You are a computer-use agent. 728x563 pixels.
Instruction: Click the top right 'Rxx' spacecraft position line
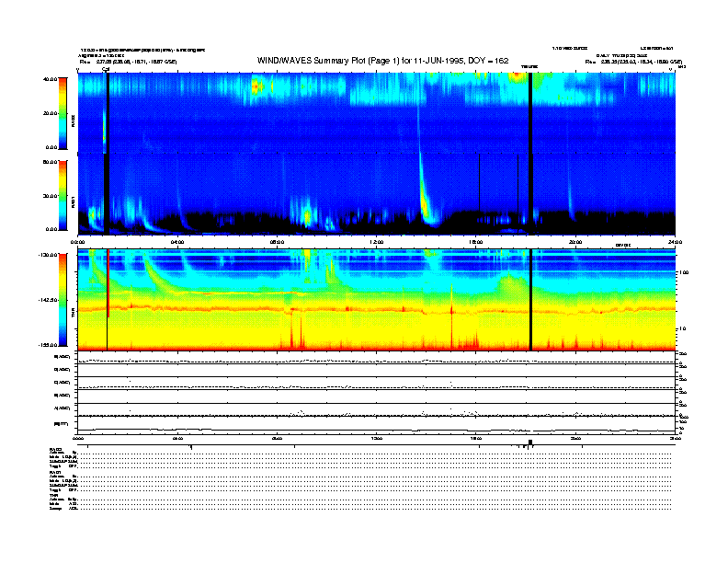pos(633,62)
